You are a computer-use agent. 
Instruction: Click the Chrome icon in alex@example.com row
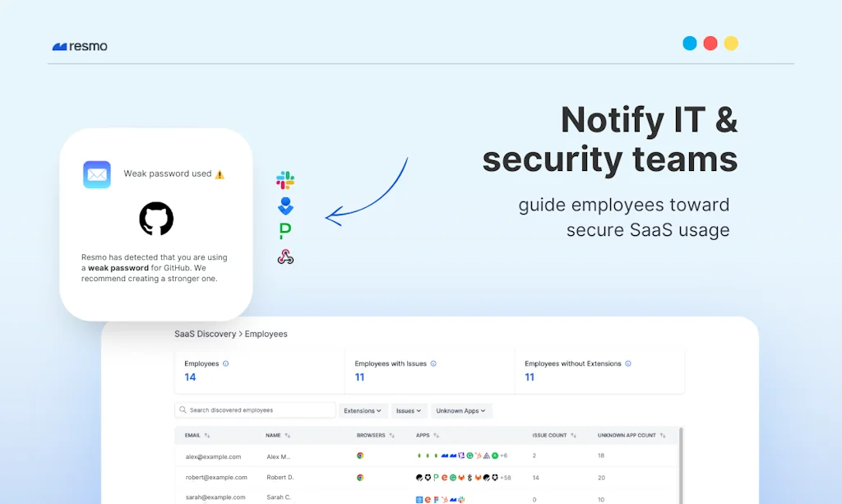point(360,455)
